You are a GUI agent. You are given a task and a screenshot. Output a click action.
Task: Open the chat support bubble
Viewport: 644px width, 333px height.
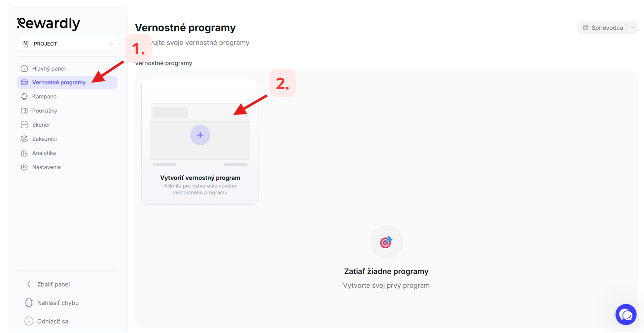pyautogui.click(x=626, y=314)
